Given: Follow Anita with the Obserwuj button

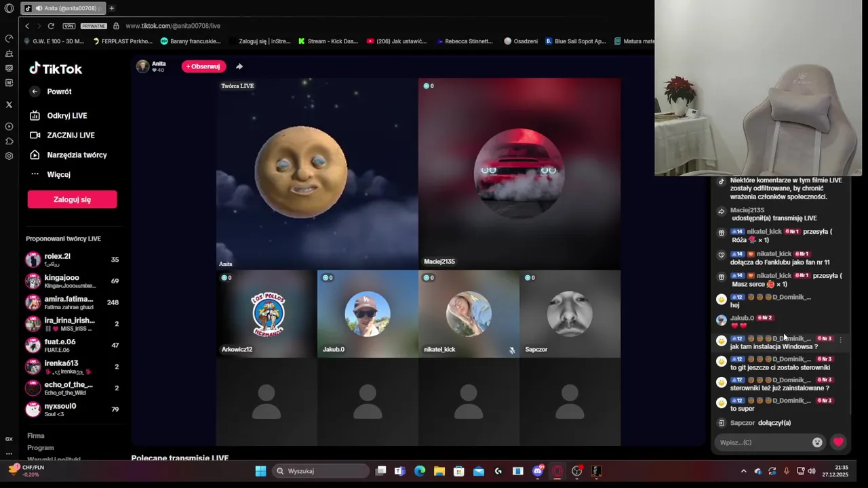Looking at the screenshot, I should (203, 66).
